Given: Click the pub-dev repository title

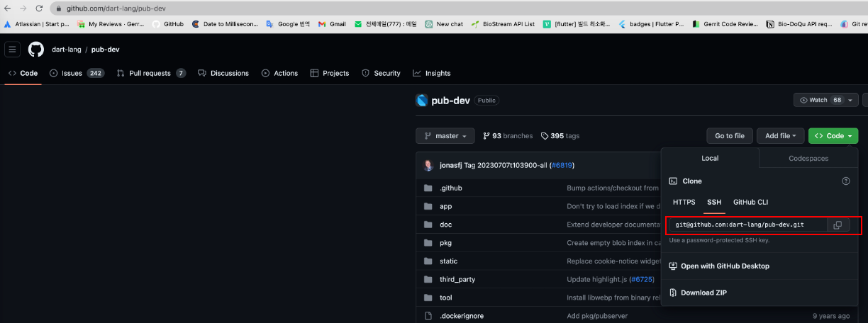Looking at the screenshot, I should pyautogui.click(x=450, y=101).
